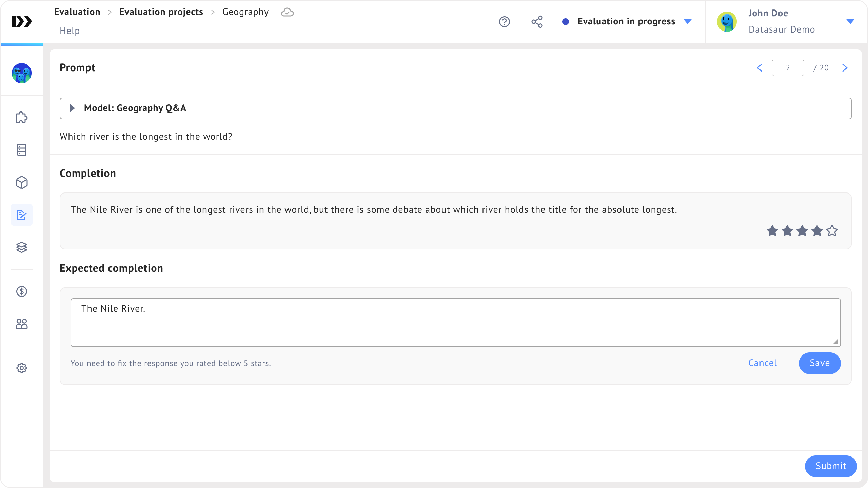The height and width of the screenshot is (488, 868).
Task: Go to Evaluation projects breadcrumb
Action: 161,12
